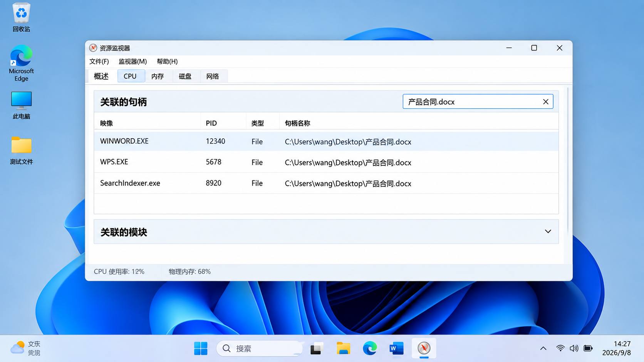
Task: Close the Resource Monitor window
Action: (x=559, y=48)
